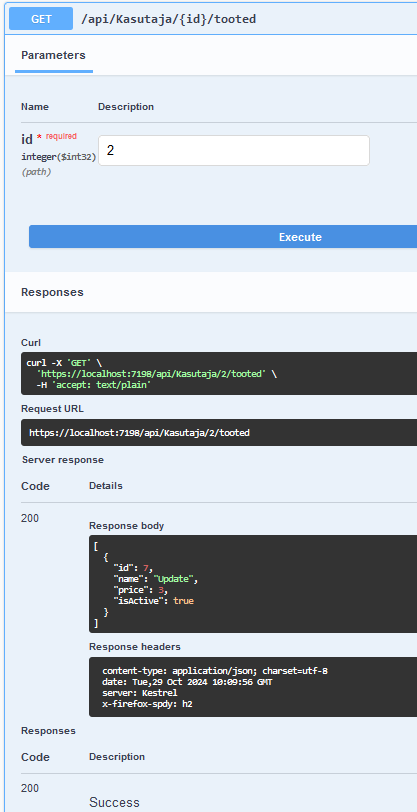Click the Response body JSON block

click(x=253, y=584)
